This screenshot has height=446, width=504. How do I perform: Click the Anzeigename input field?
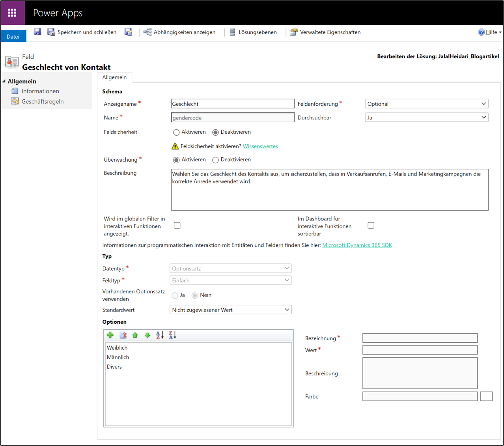(233, 104)
